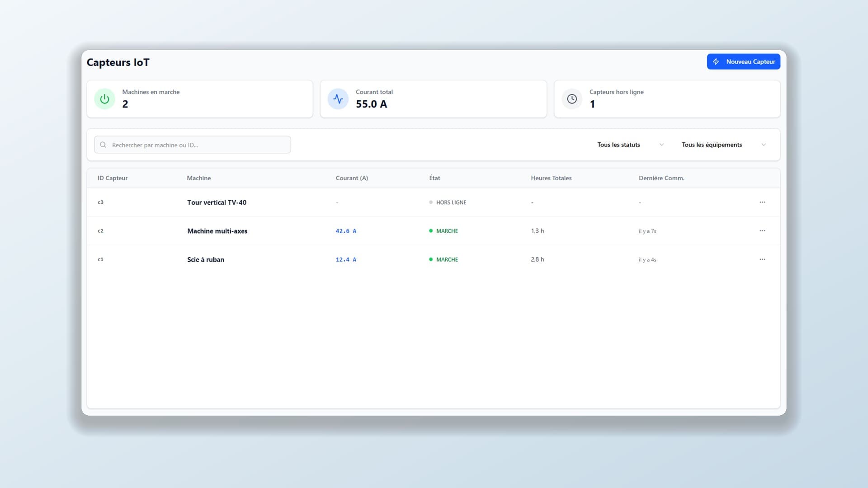Open the Tous les statuts dropdown

click(x=631, y=145)
